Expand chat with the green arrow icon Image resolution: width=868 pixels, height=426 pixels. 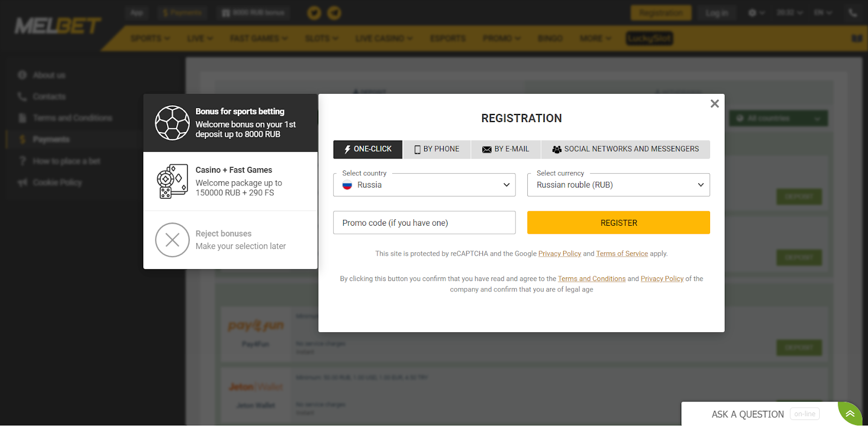(850, 414)
